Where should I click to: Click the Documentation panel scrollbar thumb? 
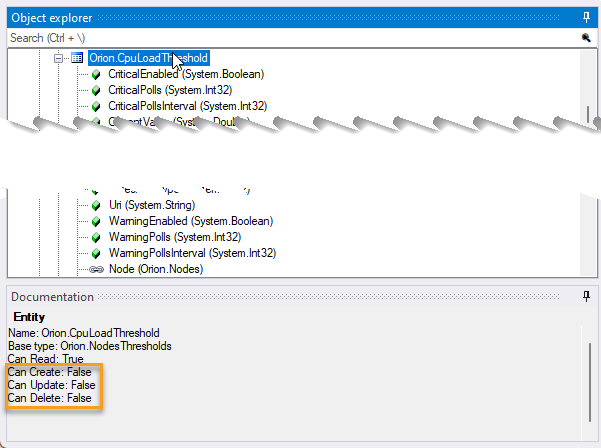[x=590, y=382]
